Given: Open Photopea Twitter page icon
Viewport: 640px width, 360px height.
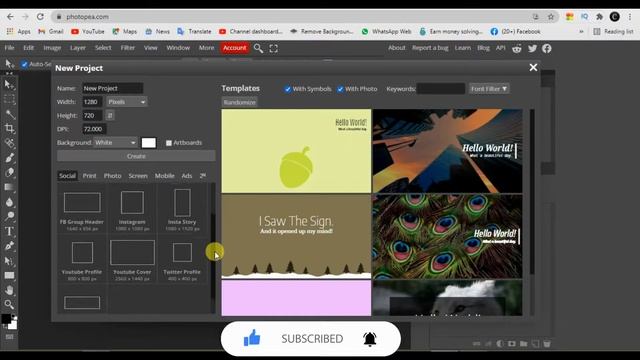Looking at the screenshot, I should (532, 49).
